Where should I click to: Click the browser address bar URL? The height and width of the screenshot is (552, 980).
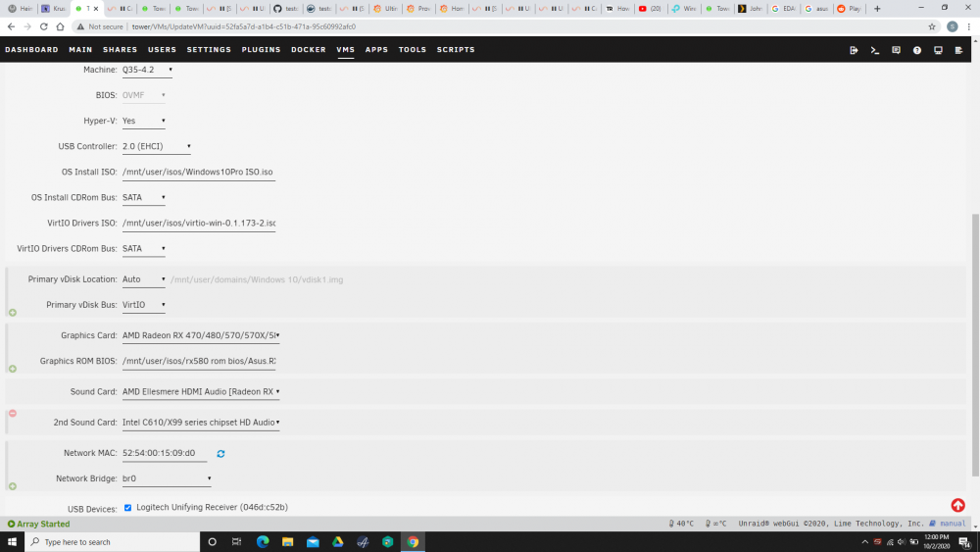click(x=244, y=26)
